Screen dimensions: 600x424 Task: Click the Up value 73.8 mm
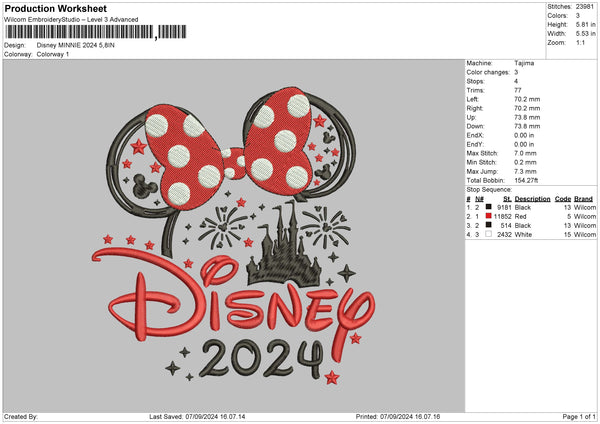527,117
